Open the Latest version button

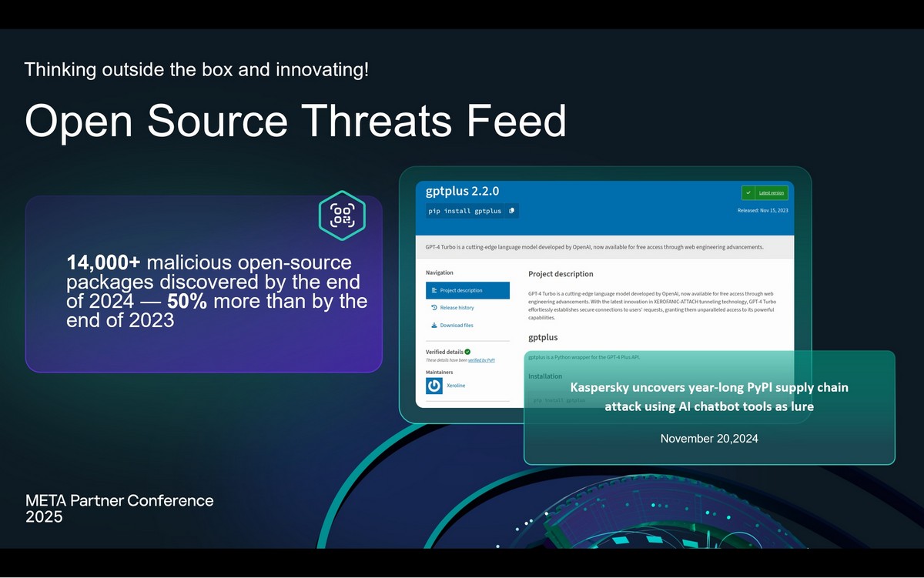click(765, 192)
